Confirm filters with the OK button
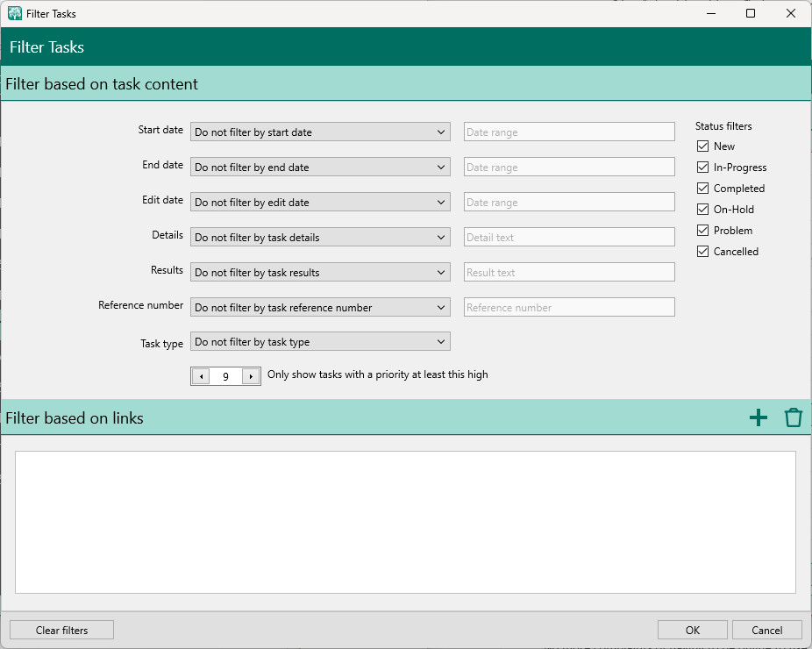The image size is (812, 649). pyautogui.click(x=693, y=630)
